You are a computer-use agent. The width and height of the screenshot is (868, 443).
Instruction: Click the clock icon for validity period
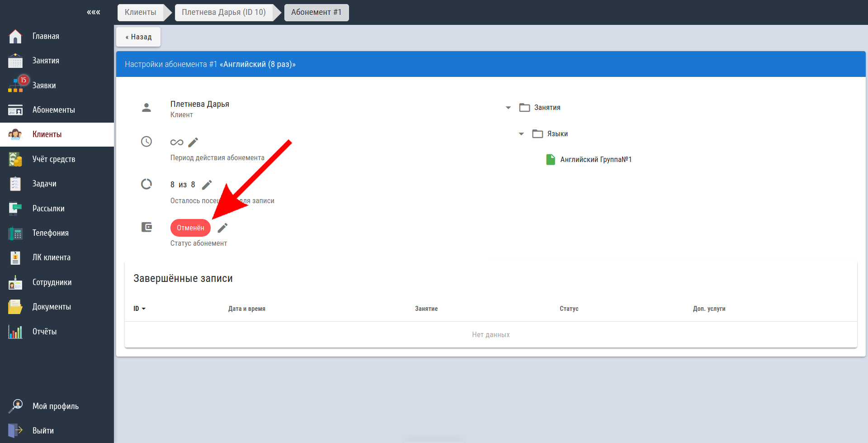click(x=146, y=142)
